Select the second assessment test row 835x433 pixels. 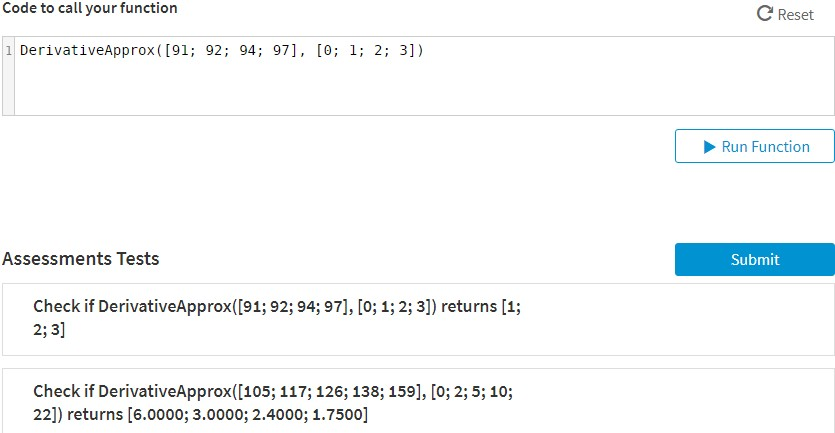tap(418, 401)
